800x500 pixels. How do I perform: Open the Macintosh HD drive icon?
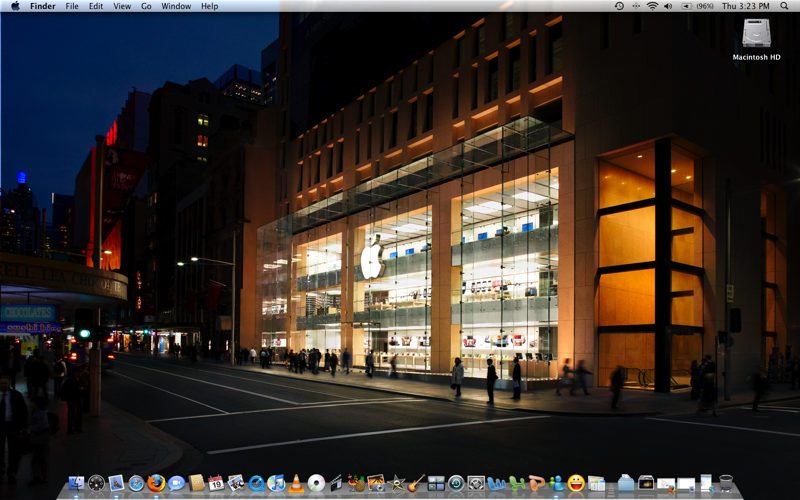click(756, 34)
